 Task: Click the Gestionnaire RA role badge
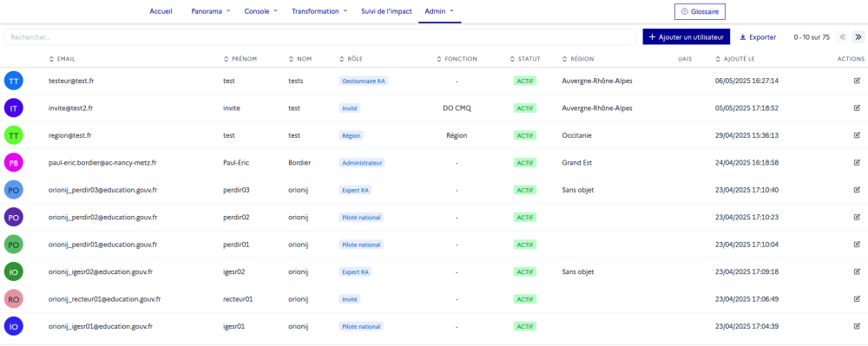click(363, 81)
